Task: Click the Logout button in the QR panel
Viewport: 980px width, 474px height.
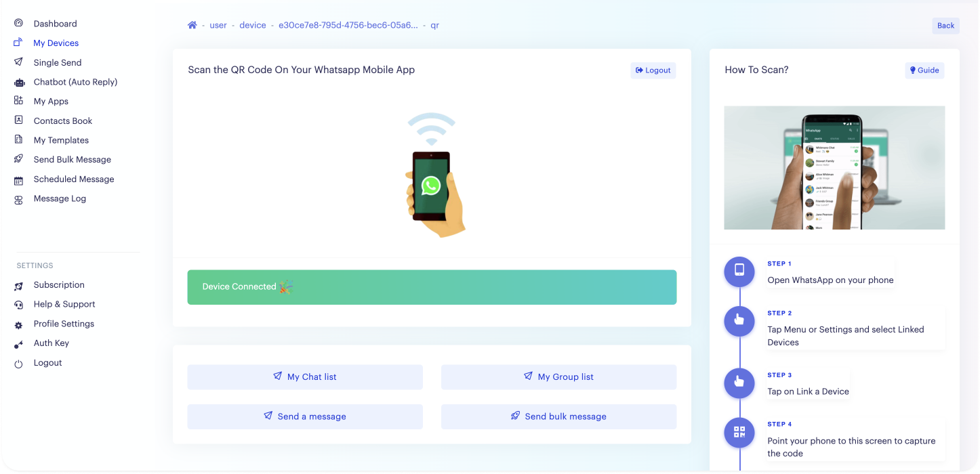Action: [x=653, y=70]
